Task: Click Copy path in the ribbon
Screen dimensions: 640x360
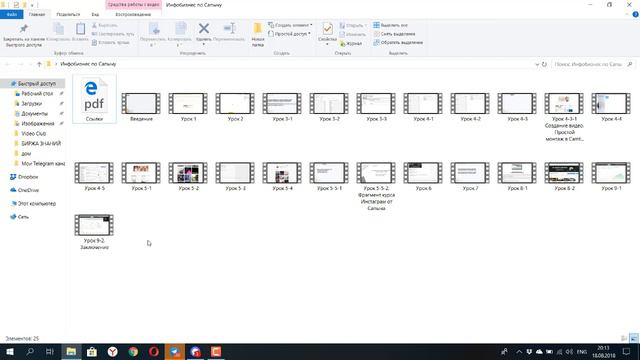Action: point(113,34)
